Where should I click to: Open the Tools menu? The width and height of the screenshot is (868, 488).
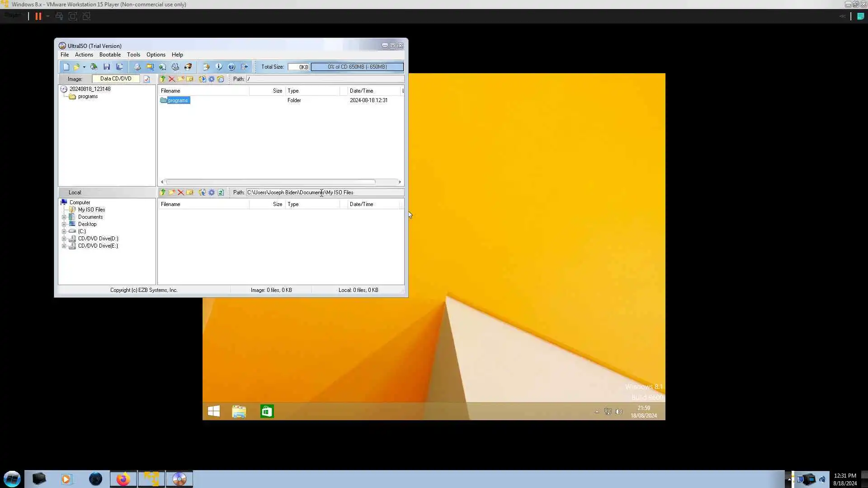(133, 55)
